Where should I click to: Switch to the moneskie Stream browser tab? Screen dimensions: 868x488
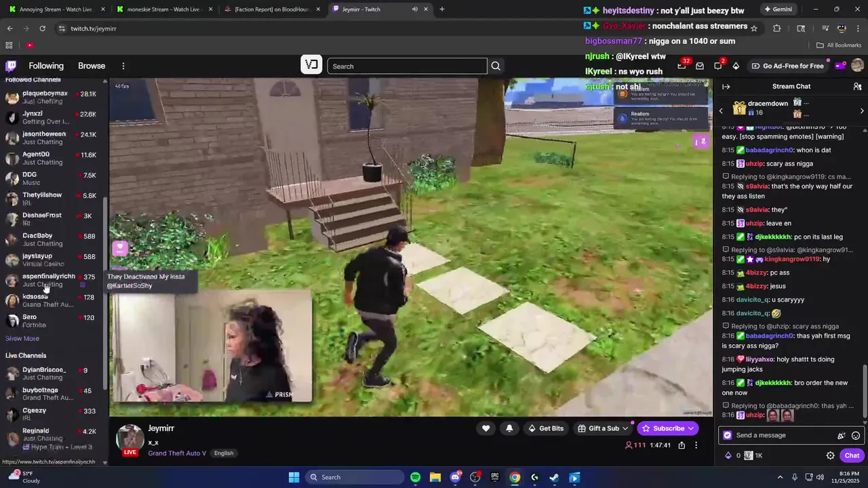coord(165,9)
